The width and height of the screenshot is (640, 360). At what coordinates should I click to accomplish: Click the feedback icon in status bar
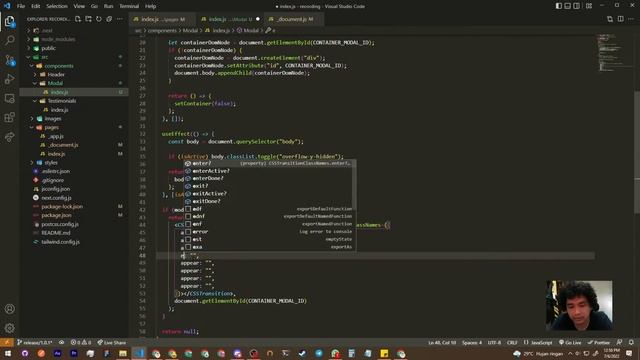pyautogui.click(x=619, y=342)
